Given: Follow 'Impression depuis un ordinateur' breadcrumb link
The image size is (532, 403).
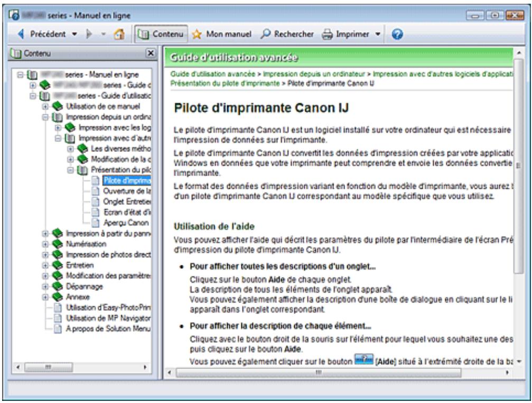Looking at the screenshot, I should [x=314, y=74].
